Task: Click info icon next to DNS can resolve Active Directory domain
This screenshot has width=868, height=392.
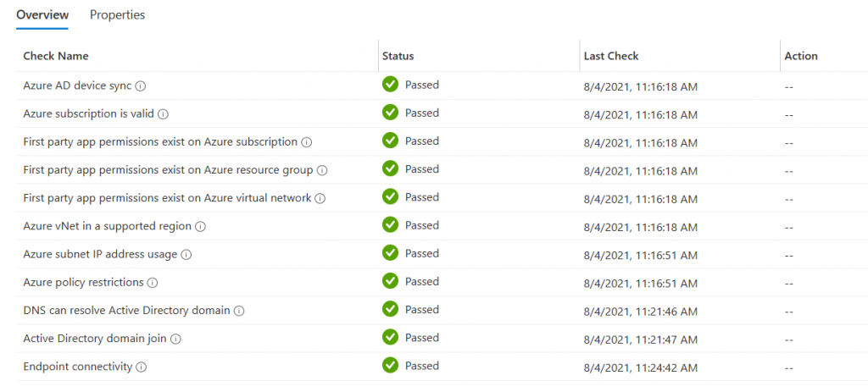Action: click(x=239, y=312)
